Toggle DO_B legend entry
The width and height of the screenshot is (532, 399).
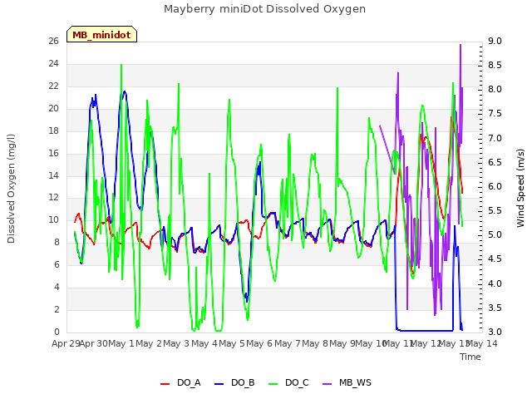pos(234,382)
